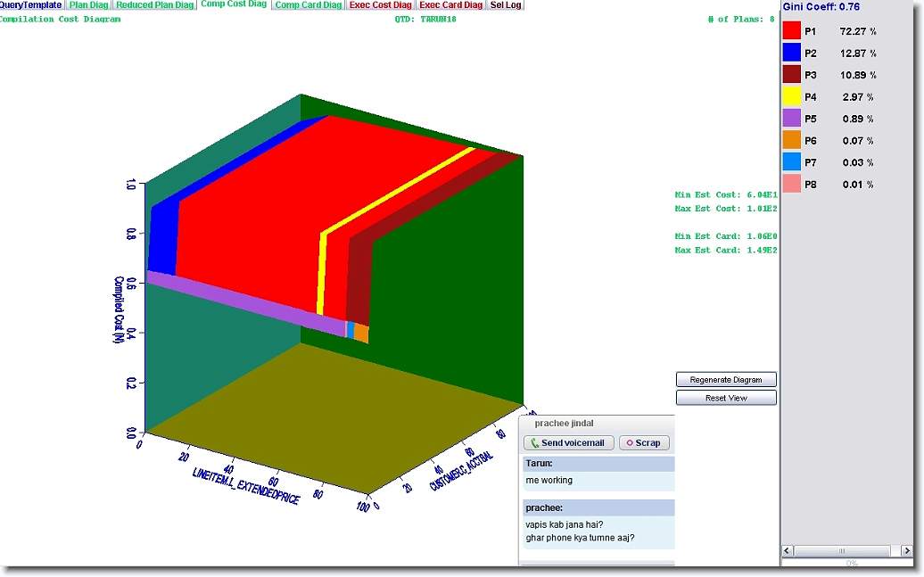Pick the yellow P4 plan swatch
This screenshot has height=577, width=924.
[791, 97]
